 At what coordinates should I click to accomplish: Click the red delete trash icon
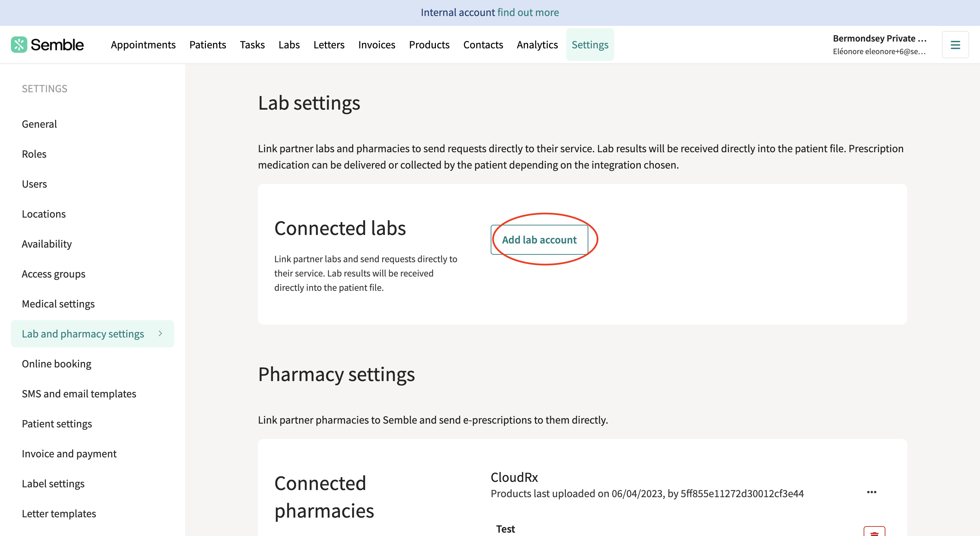tap(874, 532)
